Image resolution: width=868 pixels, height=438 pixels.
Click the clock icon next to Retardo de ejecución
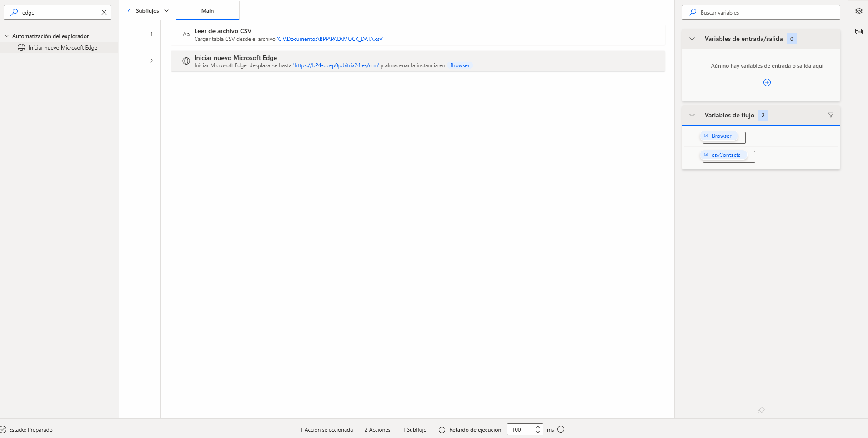[442, 429]
